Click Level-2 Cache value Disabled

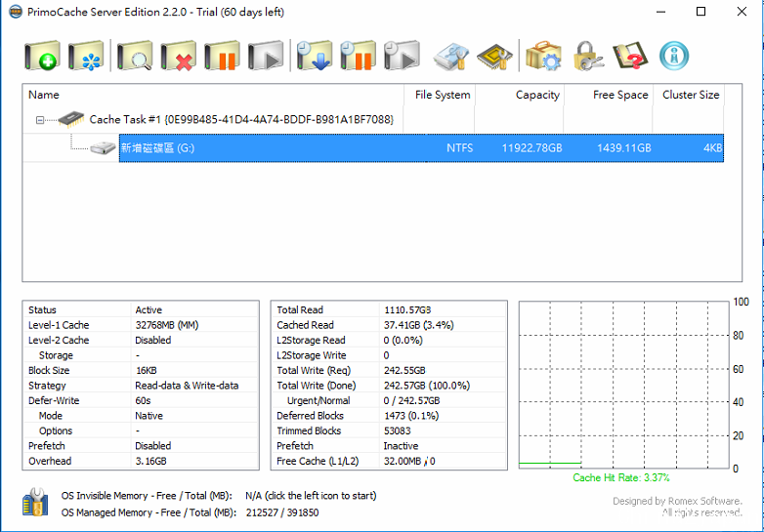click(x=153, y=341)
